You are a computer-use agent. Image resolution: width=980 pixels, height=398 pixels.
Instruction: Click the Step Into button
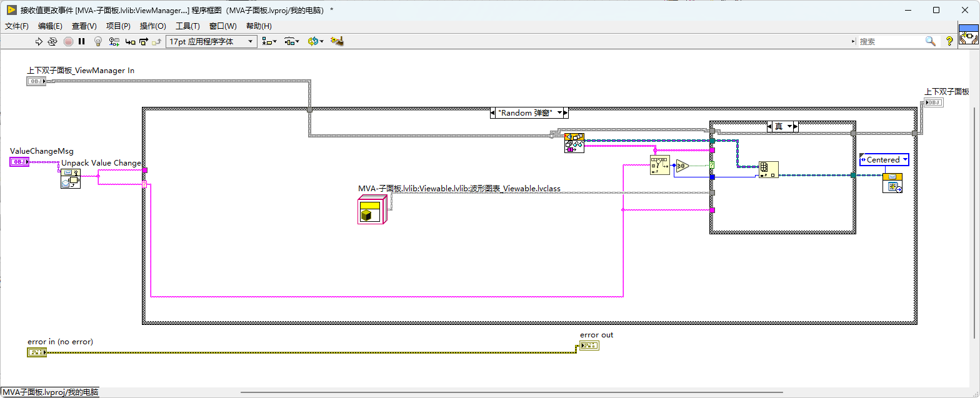coord(130,41)
